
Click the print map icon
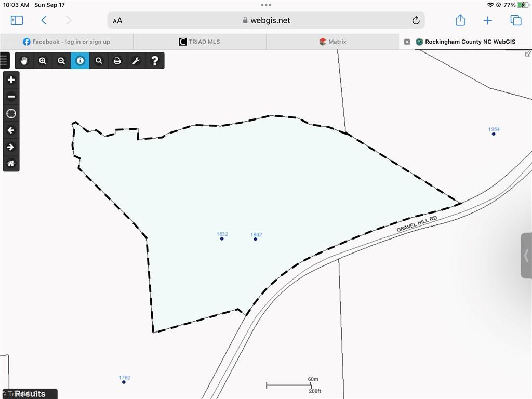(117, 61)
